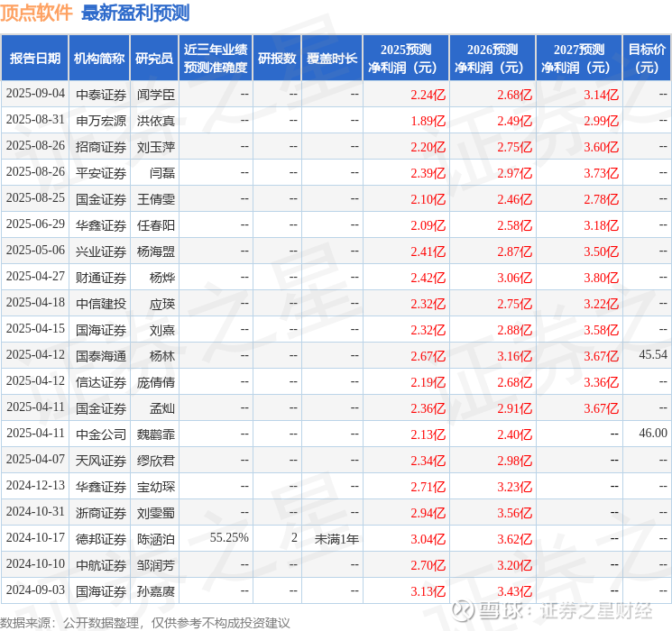
Task: Click the 3.73亿 value for 平安证券
Action: (x=602, y=173)
